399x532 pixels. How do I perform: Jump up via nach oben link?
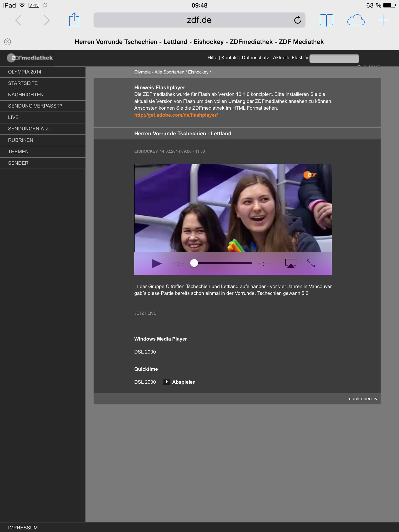pos(363,399)
